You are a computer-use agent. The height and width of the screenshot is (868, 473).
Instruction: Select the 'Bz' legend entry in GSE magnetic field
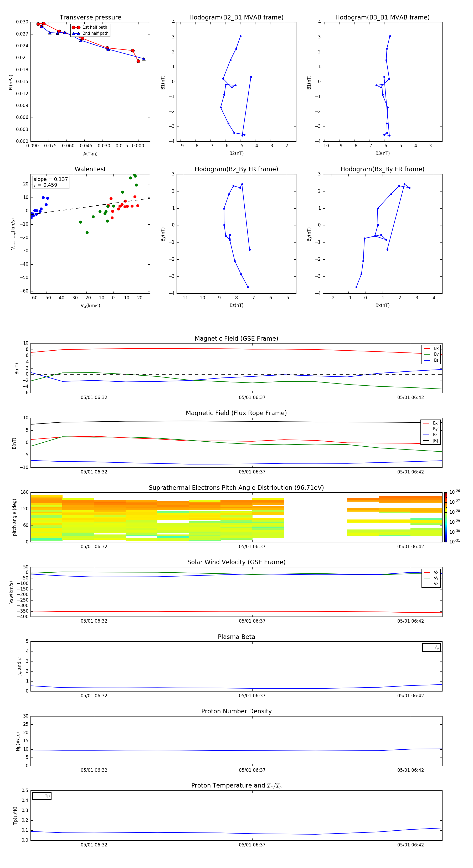[x=431, y=360]
